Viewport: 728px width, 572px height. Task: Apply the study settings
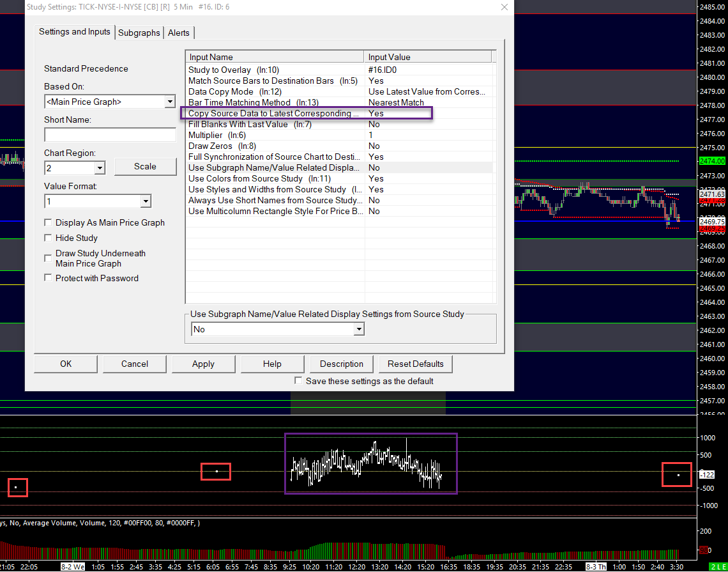coord(203,364)
